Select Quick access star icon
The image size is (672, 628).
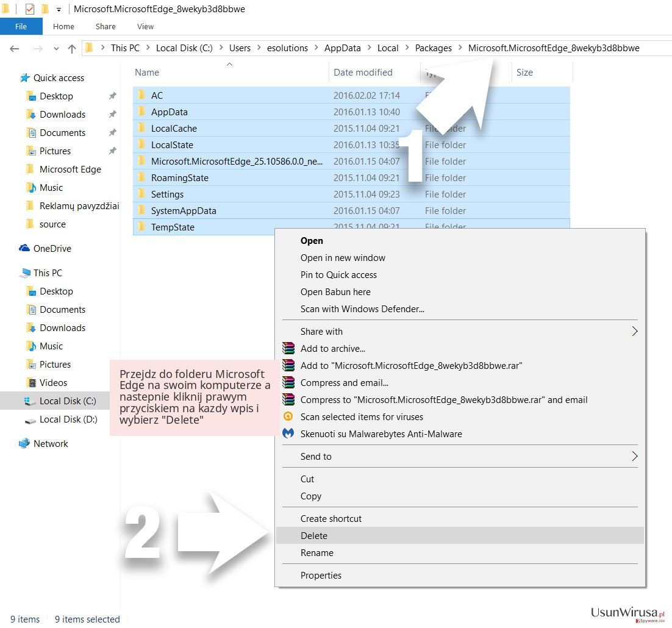(25, 77)
